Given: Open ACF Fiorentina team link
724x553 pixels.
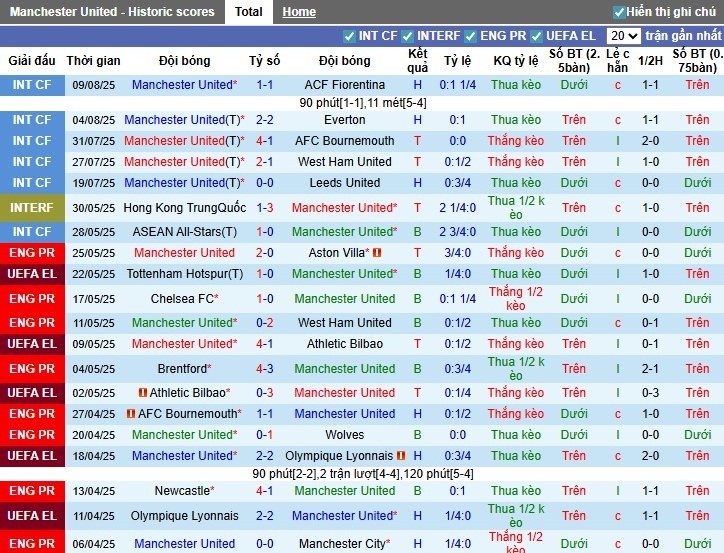Looking at the screenshot, I should point(344,85).
